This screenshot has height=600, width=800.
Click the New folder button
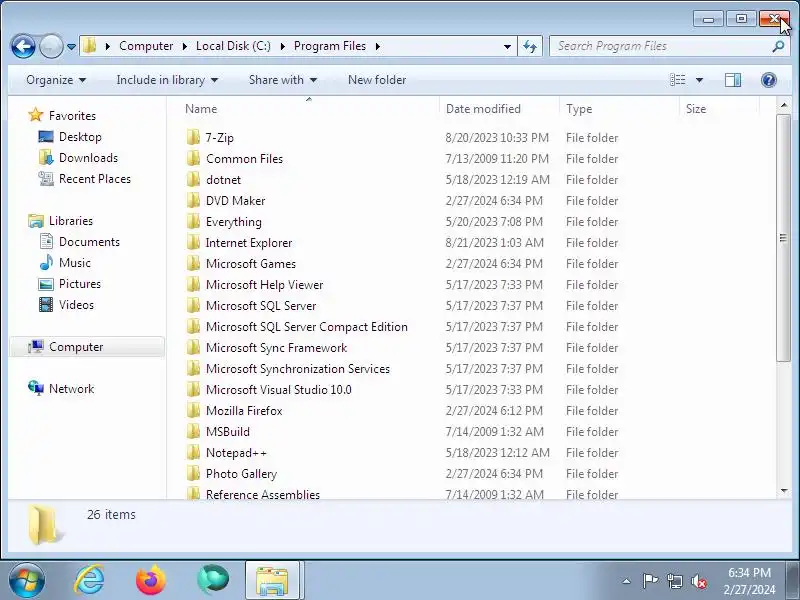tap(377, 80)
